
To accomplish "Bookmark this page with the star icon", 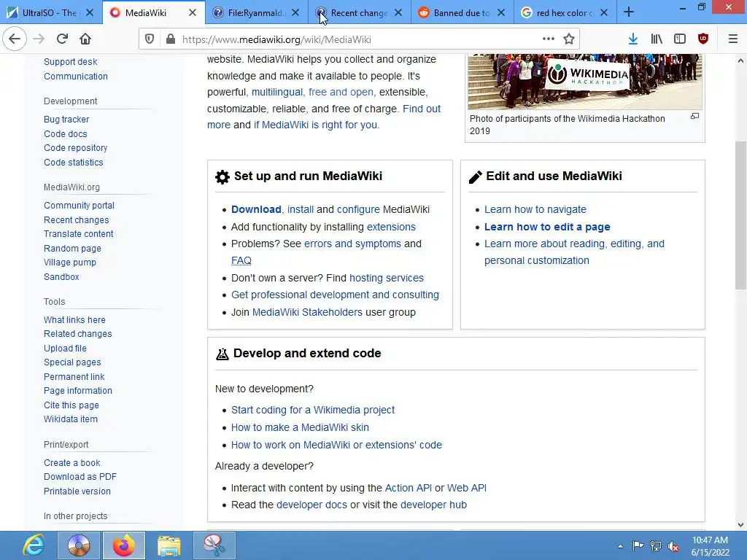I will pyautogui.click(x=569, y=39).
